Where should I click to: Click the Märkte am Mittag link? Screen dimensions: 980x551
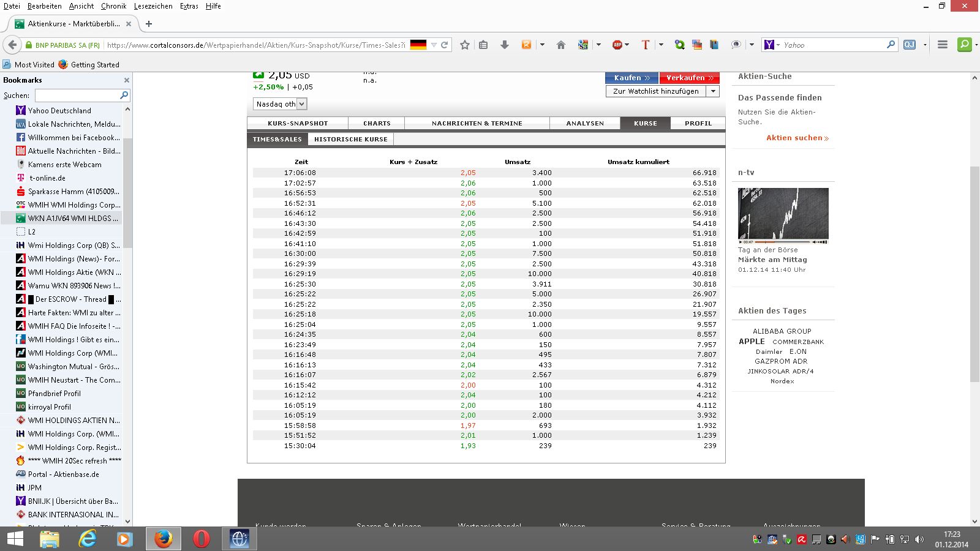(772, 260)
